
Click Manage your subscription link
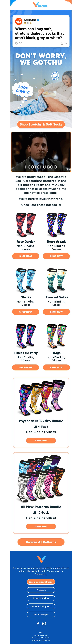(41, 640)
